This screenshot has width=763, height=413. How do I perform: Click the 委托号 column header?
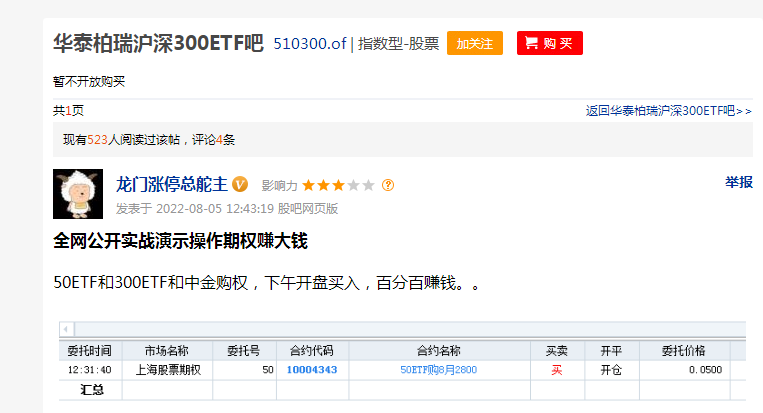coord(244,350)
